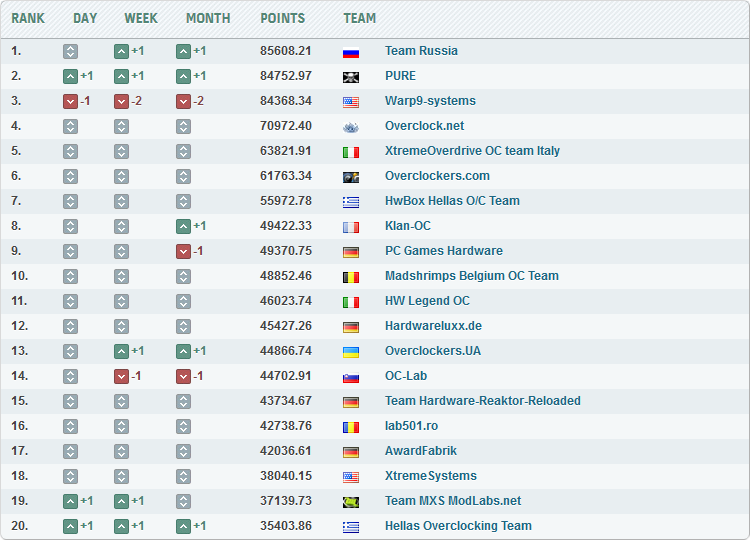Click the Italian flag next to XtremeOverdrive
750x540 pixels.
click(x=350, y=151)
